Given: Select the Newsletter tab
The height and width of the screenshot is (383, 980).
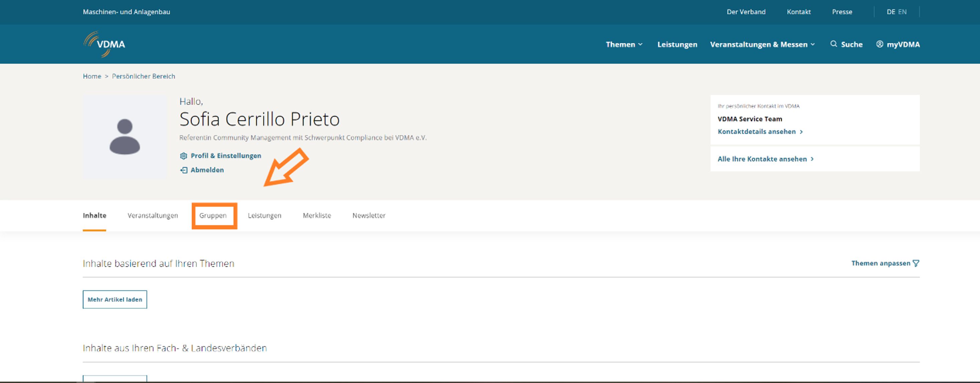Looking at the screenshot, I should tap(369, 216).
